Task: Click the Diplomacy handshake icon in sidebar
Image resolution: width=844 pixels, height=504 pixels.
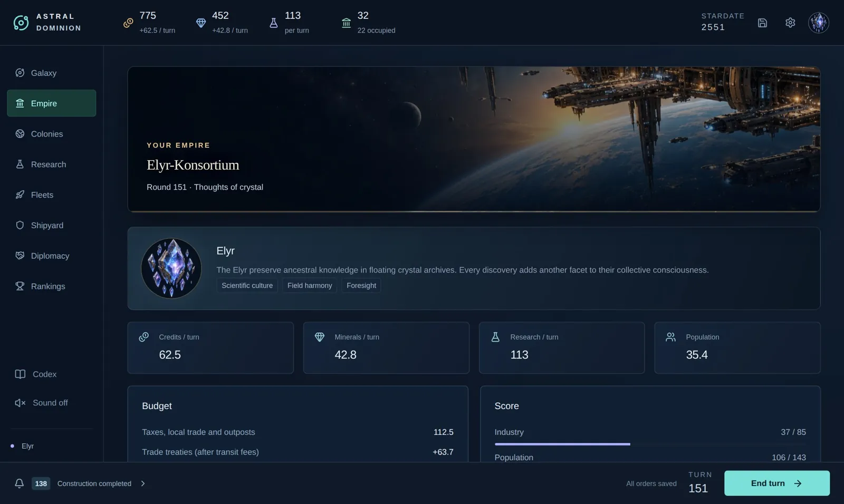Action: [x=20, y=256]
